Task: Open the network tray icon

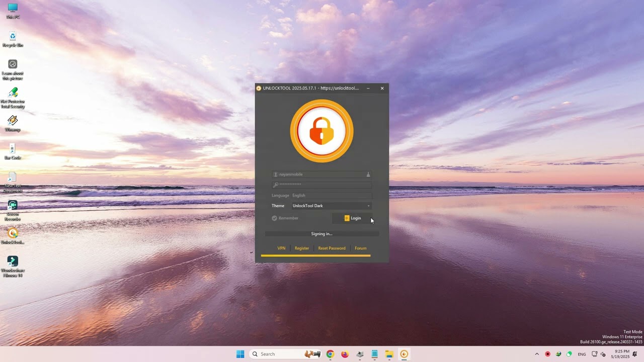Action: (595, 354)
